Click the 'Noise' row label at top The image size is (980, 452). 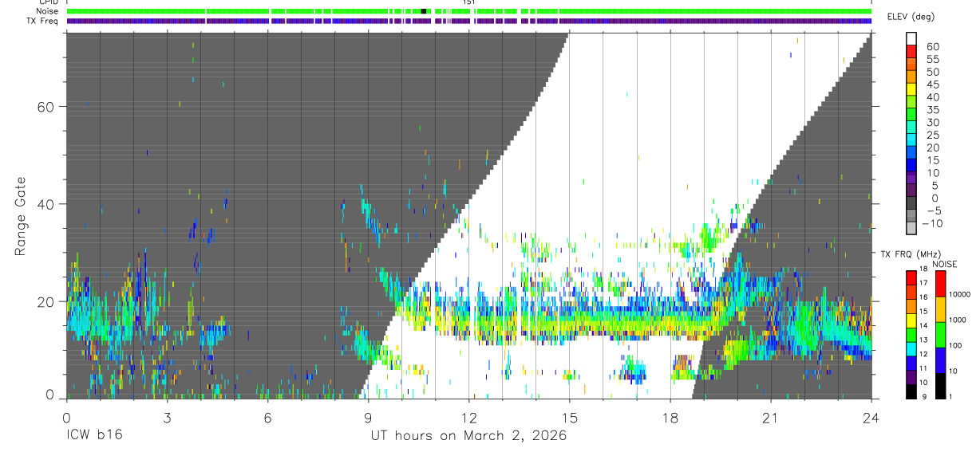47,11
